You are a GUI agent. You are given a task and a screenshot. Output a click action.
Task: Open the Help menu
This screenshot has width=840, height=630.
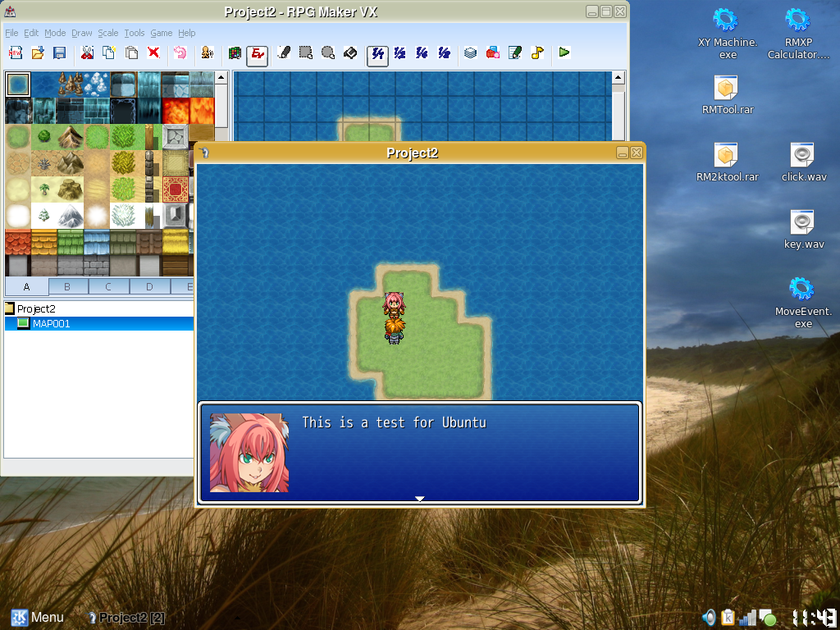(187, 33)
